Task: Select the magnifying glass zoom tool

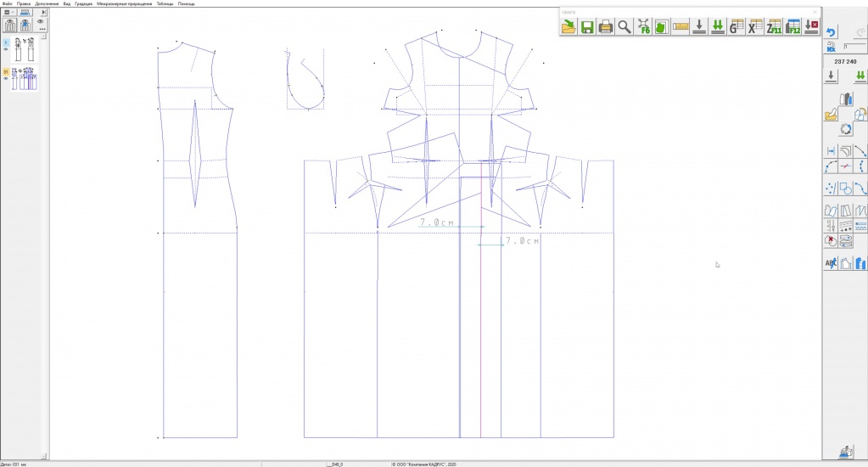Action: (624, 27)
